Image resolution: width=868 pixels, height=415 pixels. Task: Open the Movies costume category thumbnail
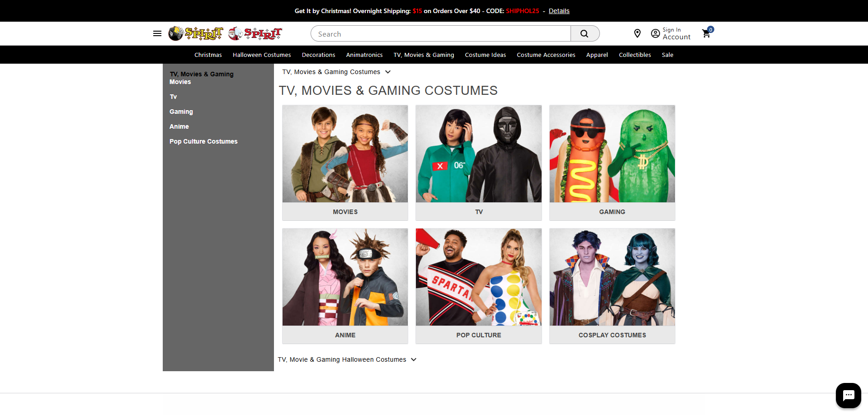point(345,163)
